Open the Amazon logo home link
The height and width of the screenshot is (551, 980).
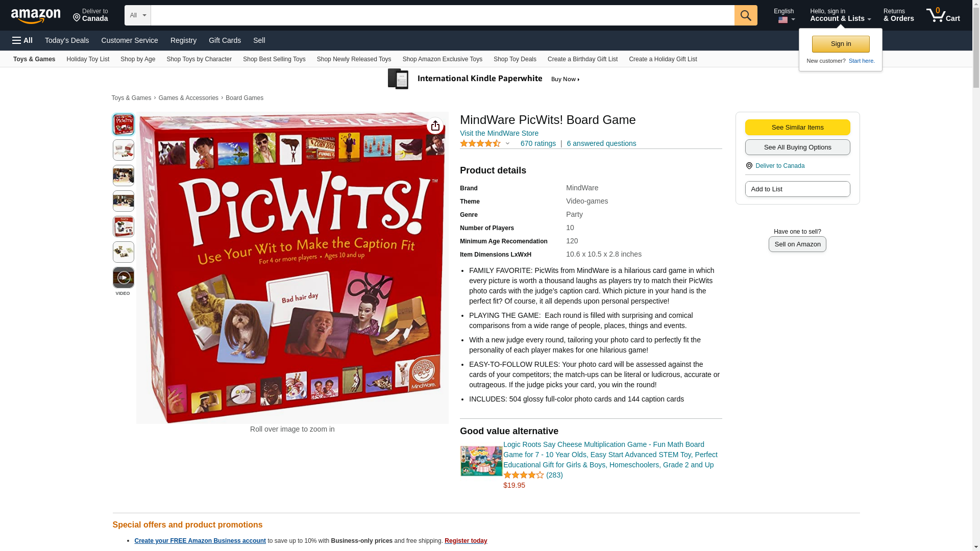pyautogui.click(x=36, y=16)
